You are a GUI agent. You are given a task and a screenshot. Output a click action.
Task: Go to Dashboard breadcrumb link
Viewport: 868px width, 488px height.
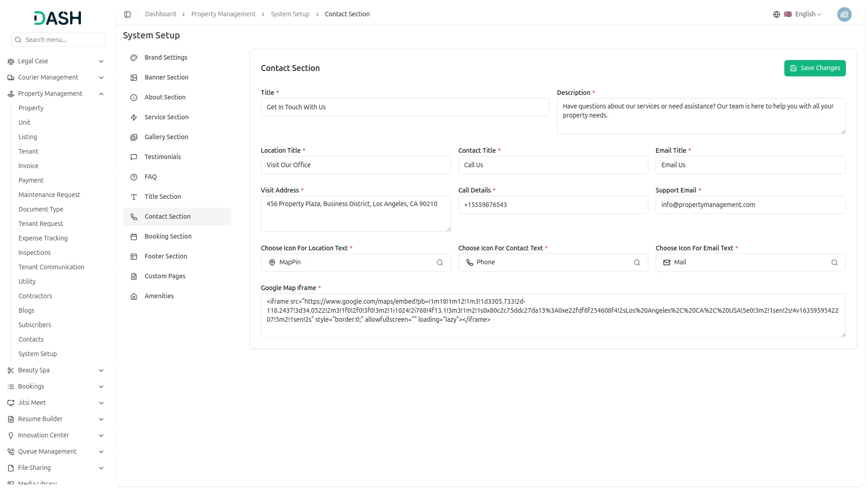[x=160, y=14]
